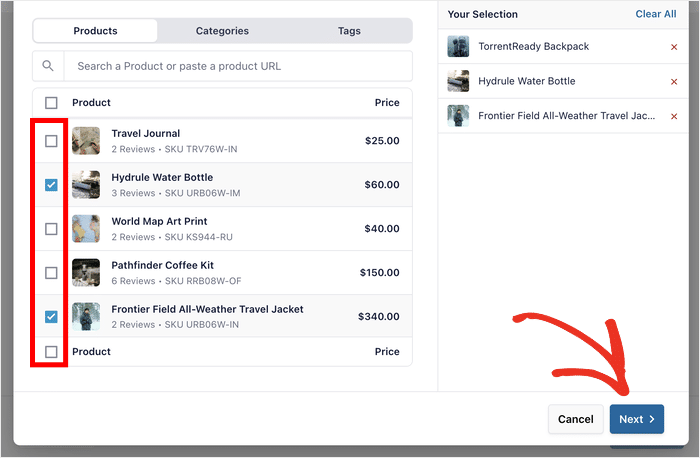Click the Pathfinder Coffee Kit name
The width and height of the screenshot is (700, 458).
point(162,265)
